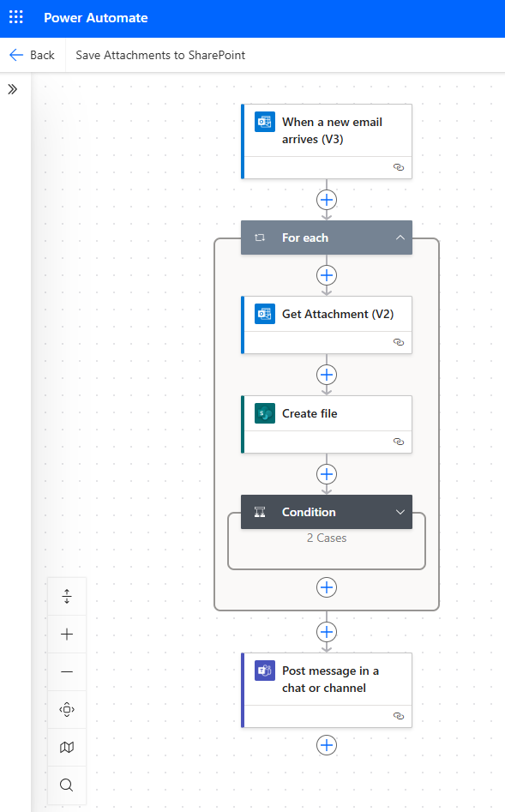Select the For each loop header
Screen dimensions: 505x812
327,238
